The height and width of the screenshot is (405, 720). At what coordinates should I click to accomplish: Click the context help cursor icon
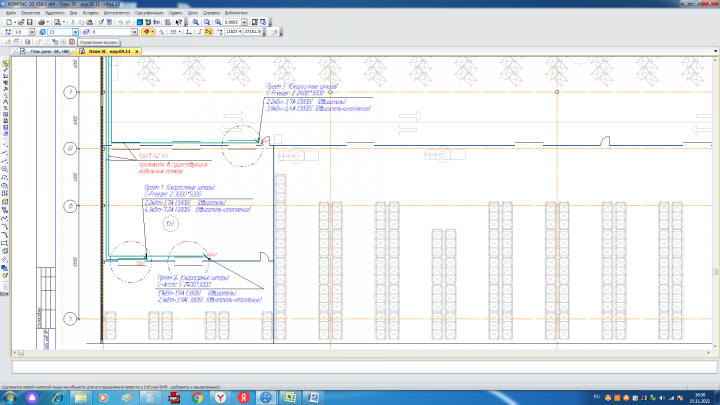[179, 22]
